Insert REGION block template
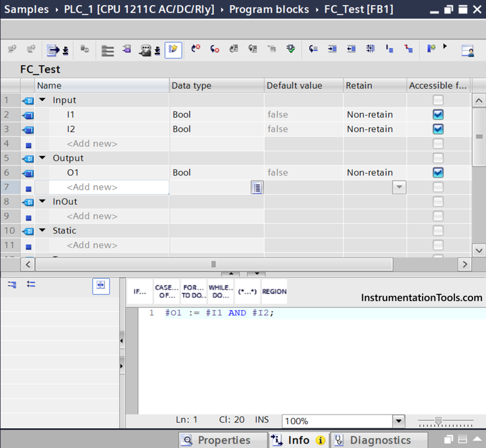 [274, 292]
